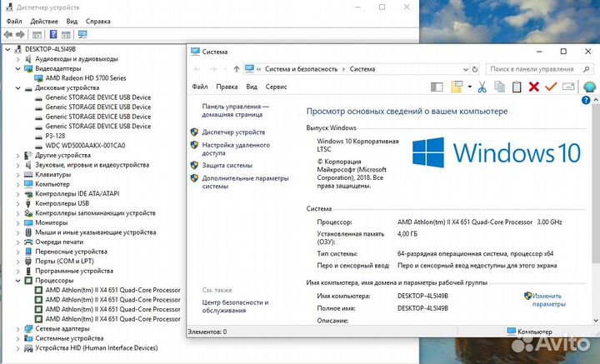Open Вид menu in System window
This screenshot has width=600, height=364.
(x=252, y=87)
